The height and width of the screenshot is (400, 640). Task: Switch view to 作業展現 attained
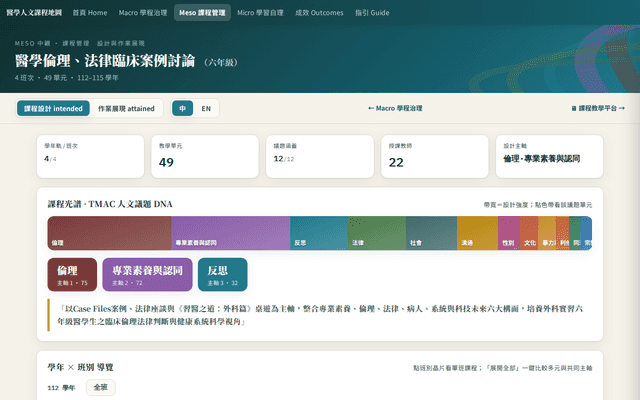[x=126, y=109]
